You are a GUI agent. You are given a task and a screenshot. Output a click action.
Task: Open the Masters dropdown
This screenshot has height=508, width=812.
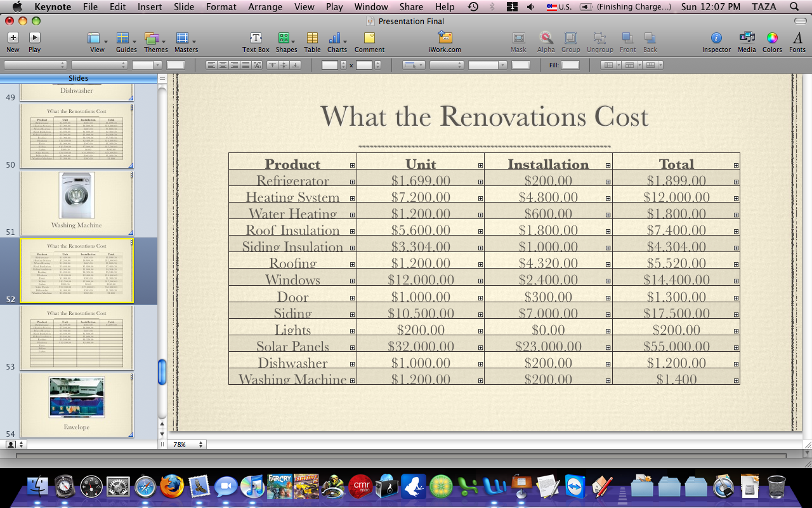click(x=186, y=42)
